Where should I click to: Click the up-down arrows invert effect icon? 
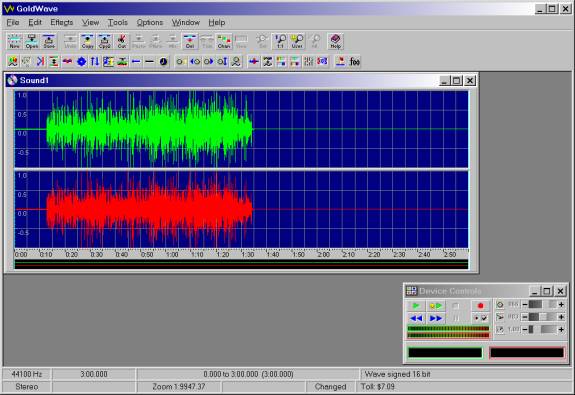point(95,62)
